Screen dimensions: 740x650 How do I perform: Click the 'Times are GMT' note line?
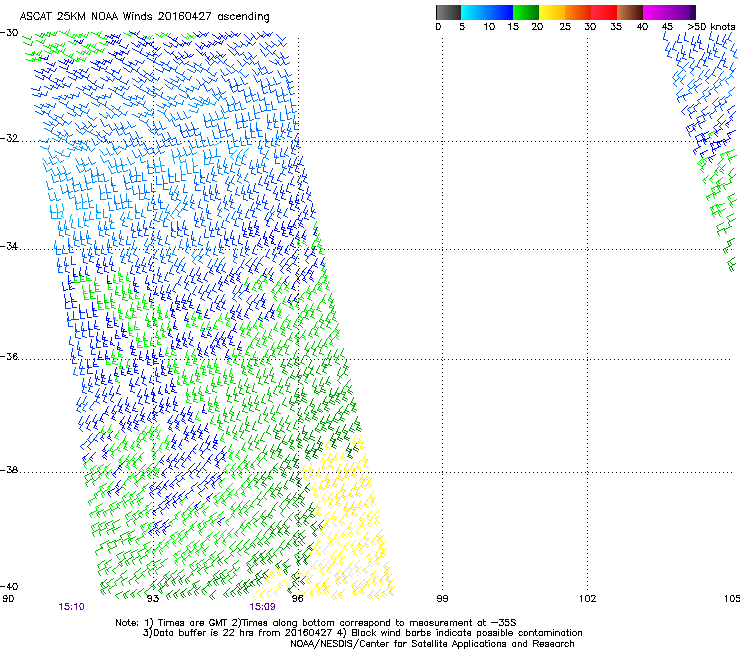(316, 623)
